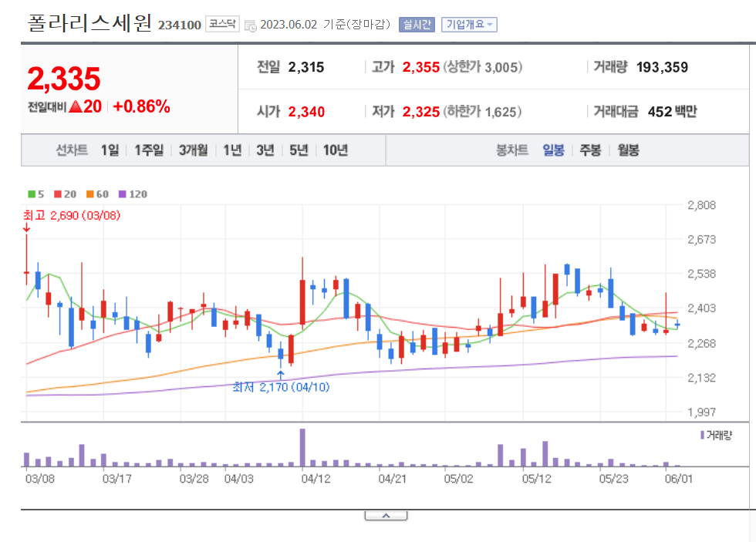Click the 2,808 price axis label

coord(701,205)
